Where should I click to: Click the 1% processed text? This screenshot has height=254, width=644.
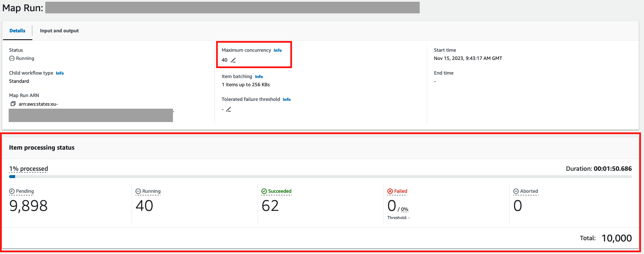click(28, 169)
